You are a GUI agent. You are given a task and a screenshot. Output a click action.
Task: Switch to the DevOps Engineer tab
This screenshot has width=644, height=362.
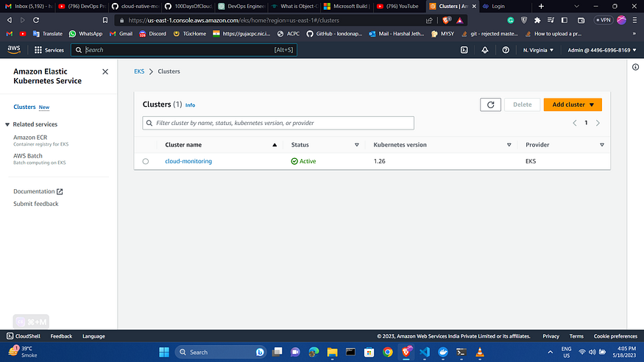[241, 6]
